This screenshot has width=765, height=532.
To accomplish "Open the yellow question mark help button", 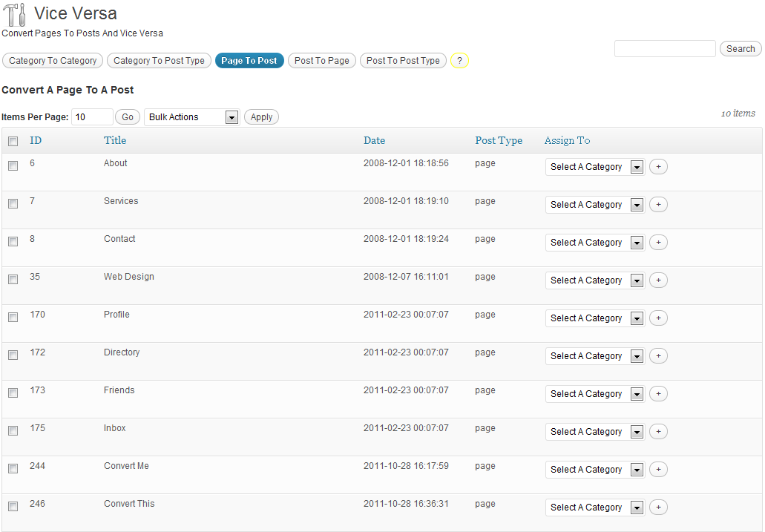I will [x=459, y=61].
